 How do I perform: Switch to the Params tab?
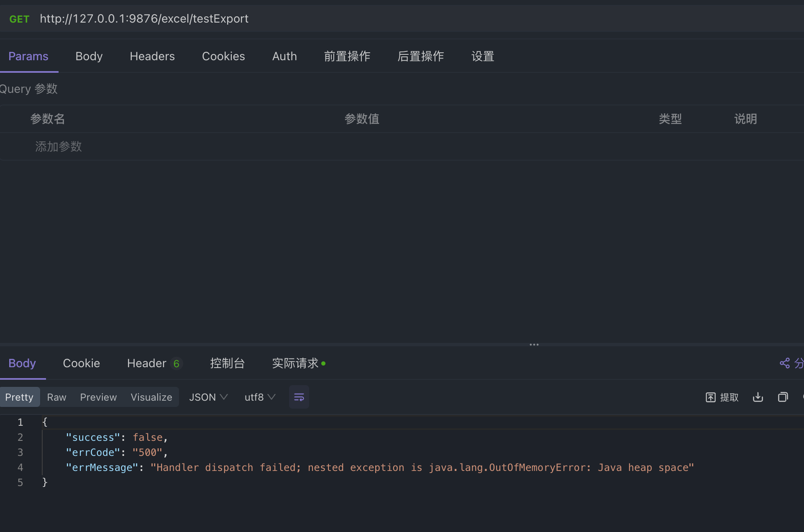[28, 56]
